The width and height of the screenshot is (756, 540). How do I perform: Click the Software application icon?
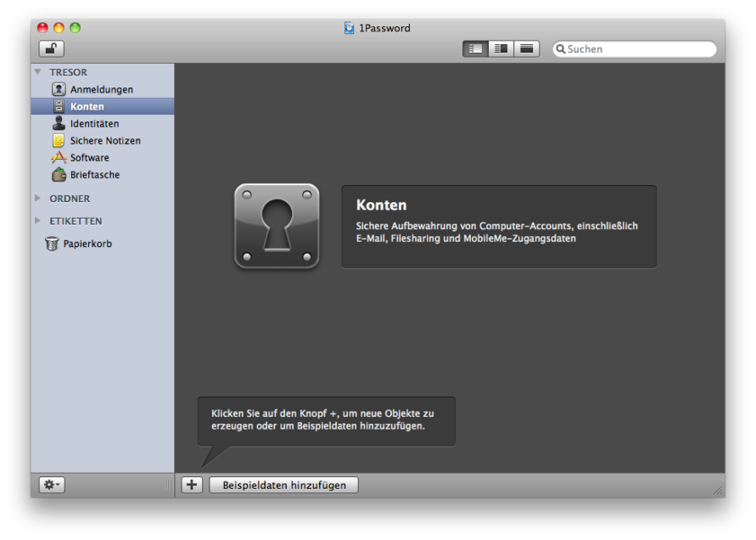tap(59, 157)
